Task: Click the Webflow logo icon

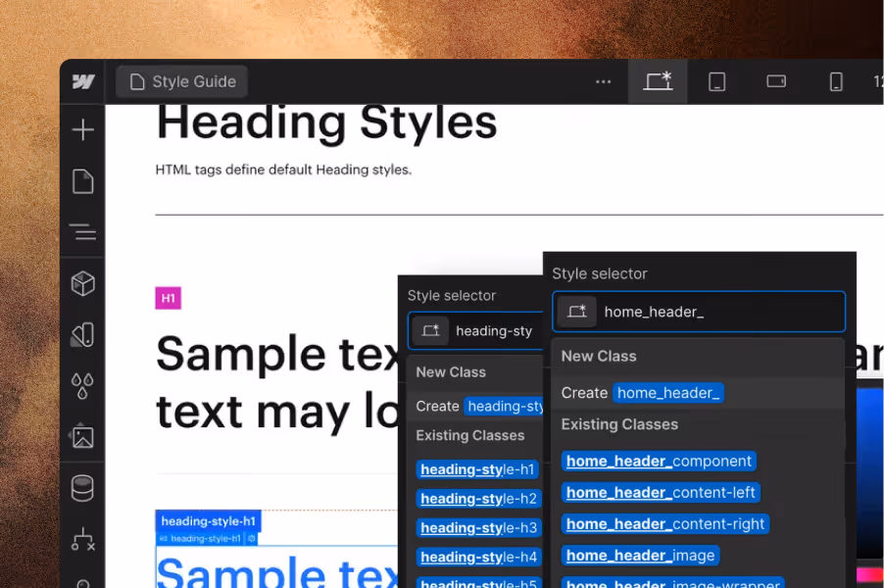Action: point(81,81)
